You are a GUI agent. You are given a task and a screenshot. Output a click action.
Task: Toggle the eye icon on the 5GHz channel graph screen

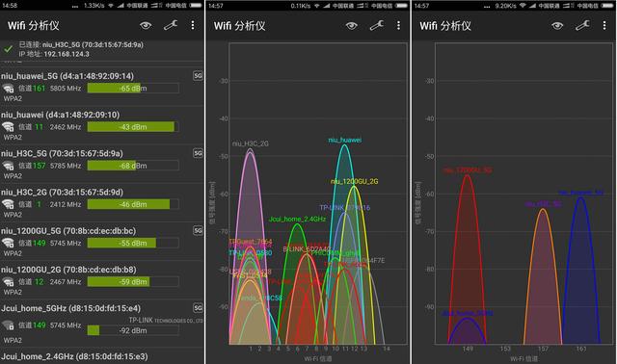pos(557,26)
